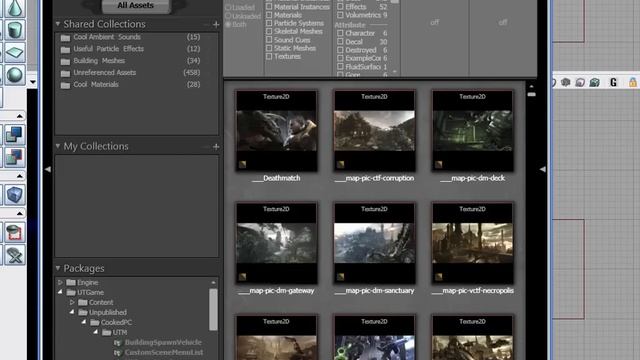Expand the Engine package folder
Viewport: 640px width, 360px height.
click(x=60, y=282)
